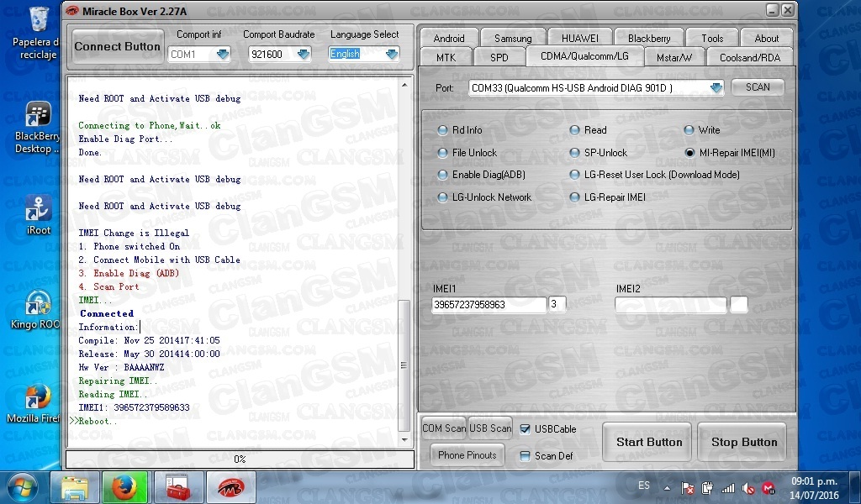Click the IMEI1 check digit field
This screenshot has height=504, width=861.
[557, 305]
